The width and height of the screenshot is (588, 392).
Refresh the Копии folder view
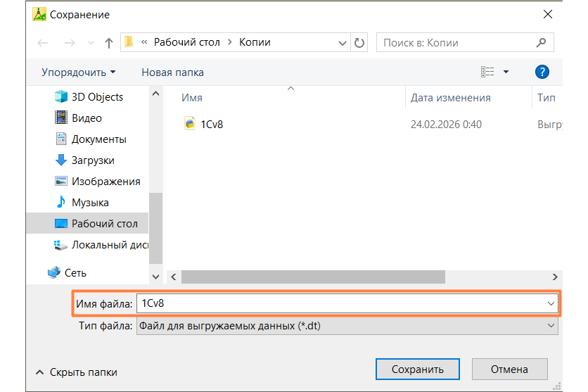click(359, 43)
